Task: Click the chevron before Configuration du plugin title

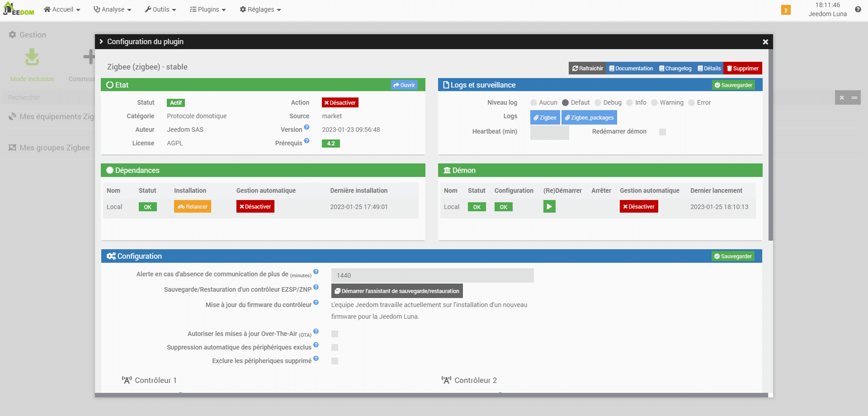Action: pos(101,42)
